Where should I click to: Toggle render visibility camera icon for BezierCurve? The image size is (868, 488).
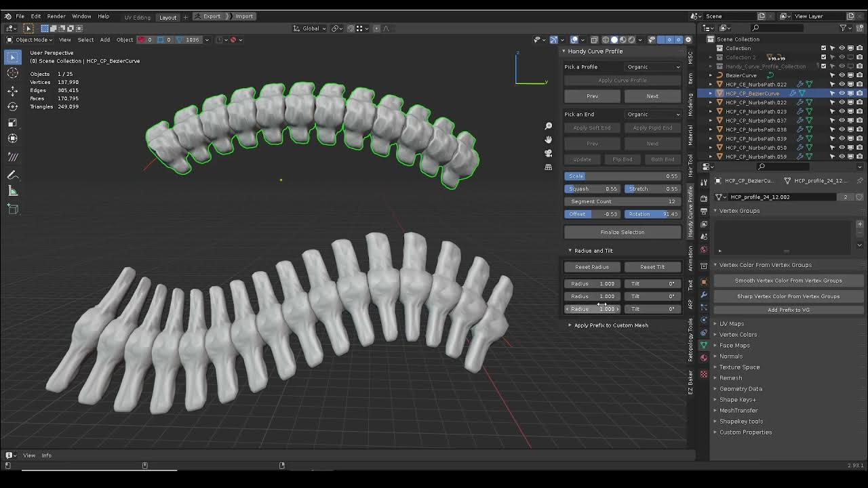click(x=859, y=75)
